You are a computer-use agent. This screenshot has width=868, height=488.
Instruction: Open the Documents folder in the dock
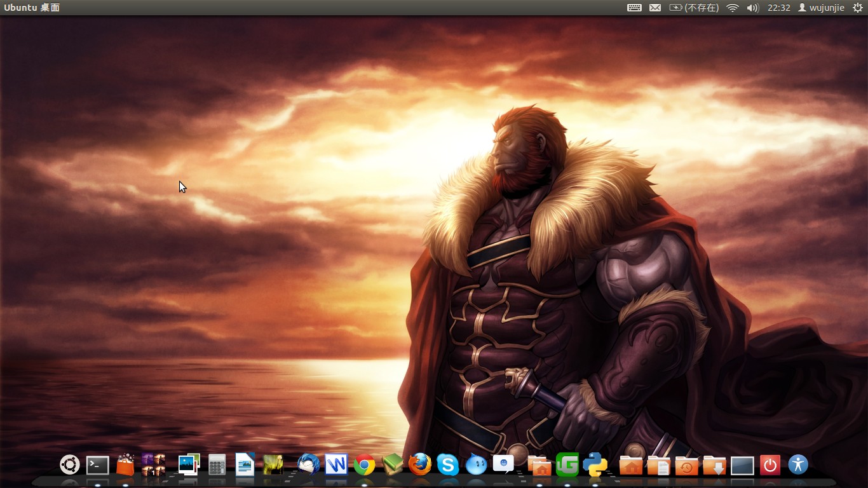(x=659, y=466)
